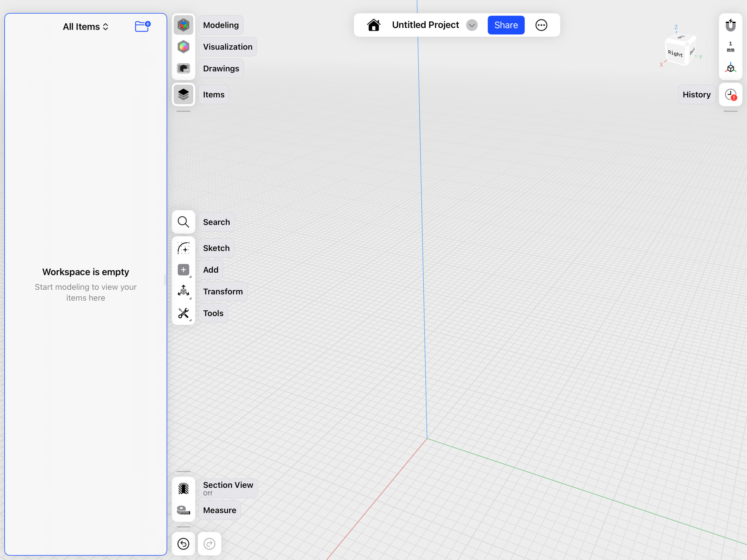Expand the Add shape menu
Screen dimensions: 747x560
pos(183,270)
